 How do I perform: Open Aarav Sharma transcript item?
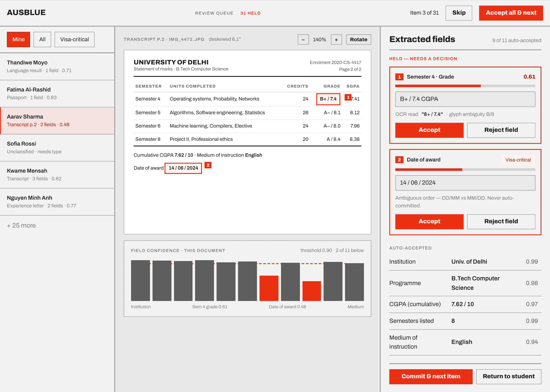[x=57, y=120]
